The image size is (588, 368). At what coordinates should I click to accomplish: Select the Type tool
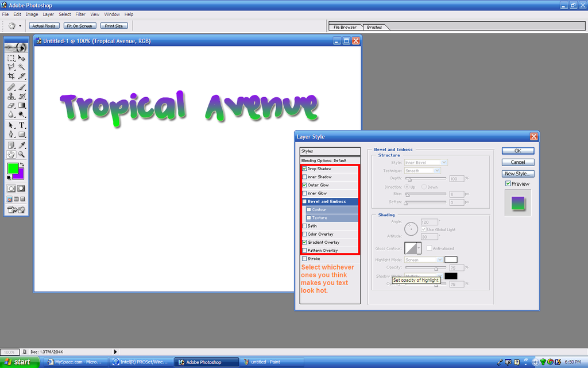pos(22,125)
